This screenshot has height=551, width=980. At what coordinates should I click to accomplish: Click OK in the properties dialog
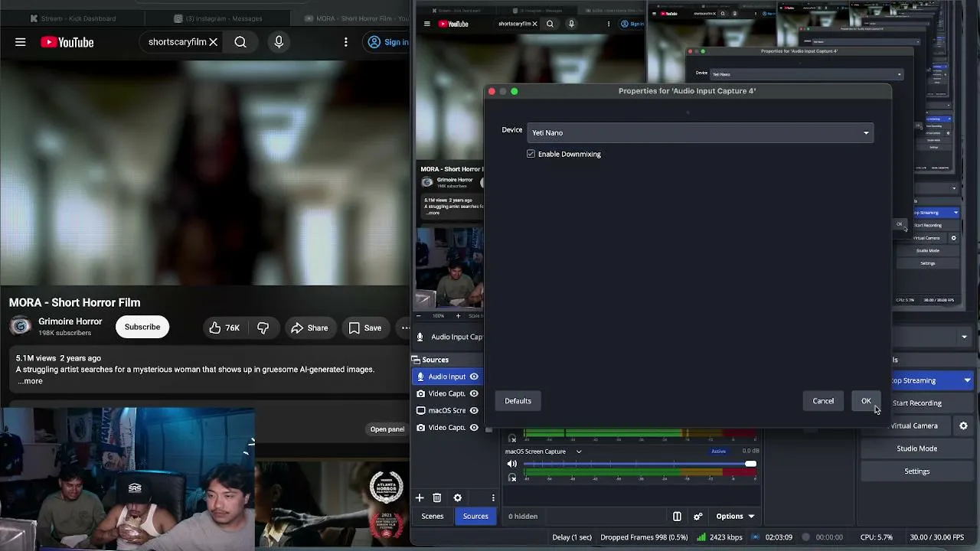[866, 401]
